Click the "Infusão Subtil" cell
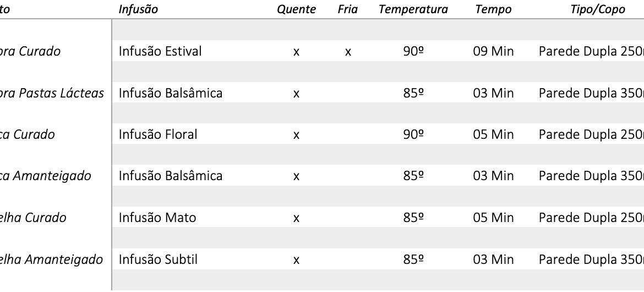This screenshot has height=292, width=644. coord(158,259)
